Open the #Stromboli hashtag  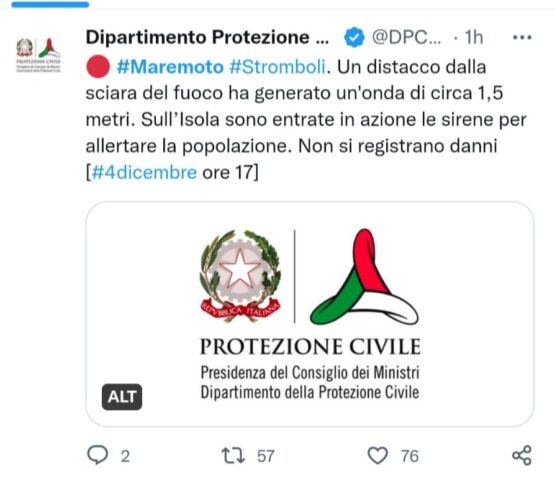pyautogui.click(x=277, y=67)
